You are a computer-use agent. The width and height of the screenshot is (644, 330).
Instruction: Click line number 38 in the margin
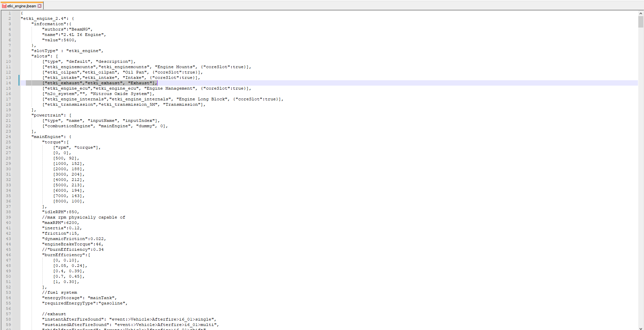pos(8,212)
